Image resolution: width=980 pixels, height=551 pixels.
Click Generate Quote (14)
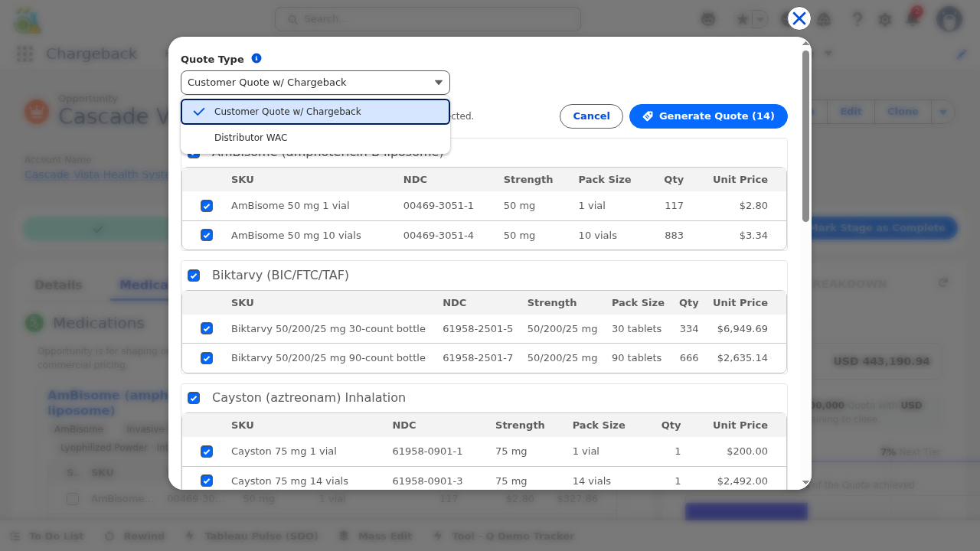708,116
